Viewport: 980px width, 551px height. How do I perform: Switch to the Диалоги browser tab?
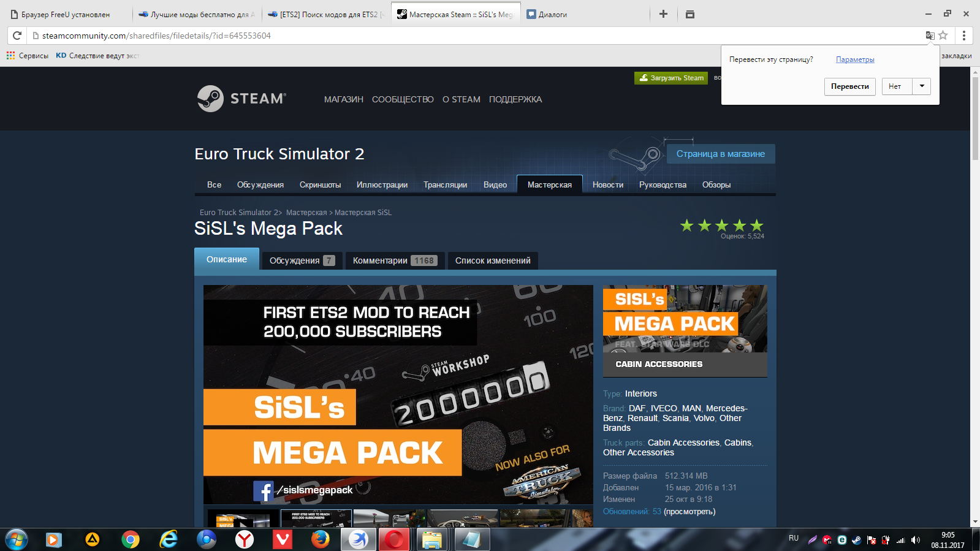coord(585,14)
